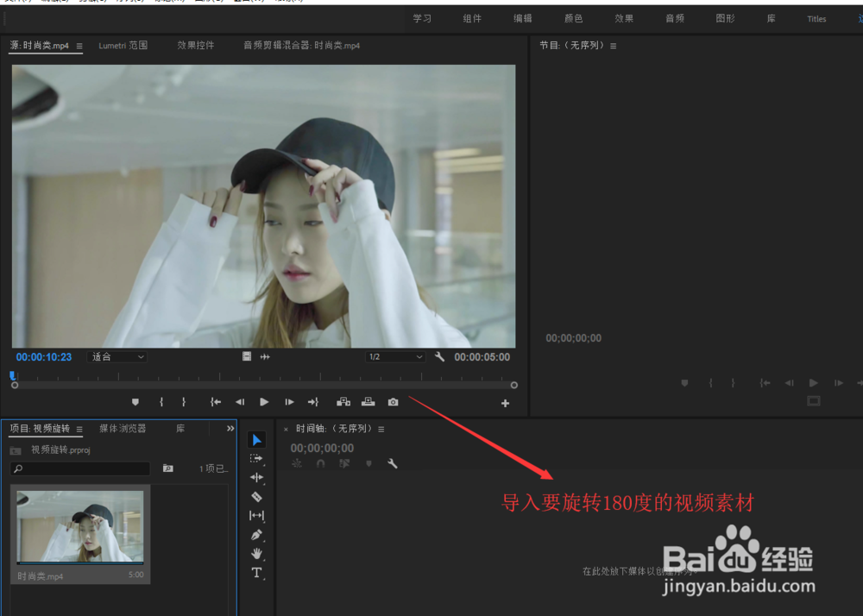863x616 pixels.
Task: Open the 组件 workspace
Action: tap(472, 19)
